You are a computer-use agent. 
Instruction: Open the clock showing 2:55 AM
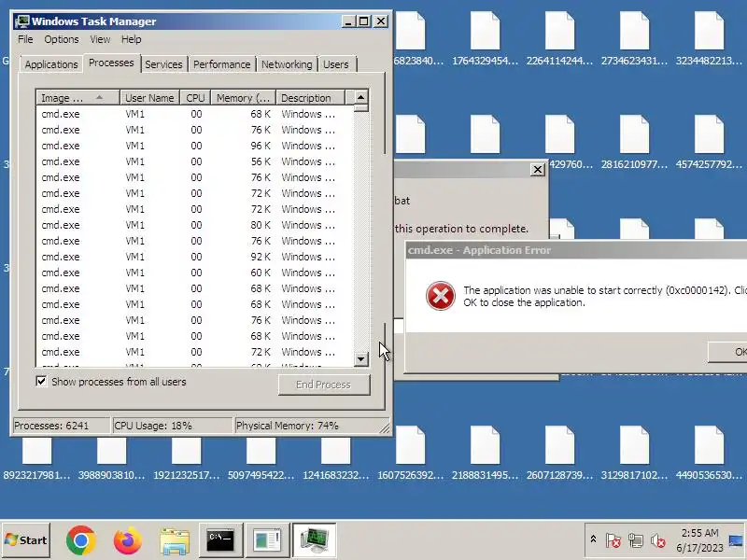click(x=699, y=540)
